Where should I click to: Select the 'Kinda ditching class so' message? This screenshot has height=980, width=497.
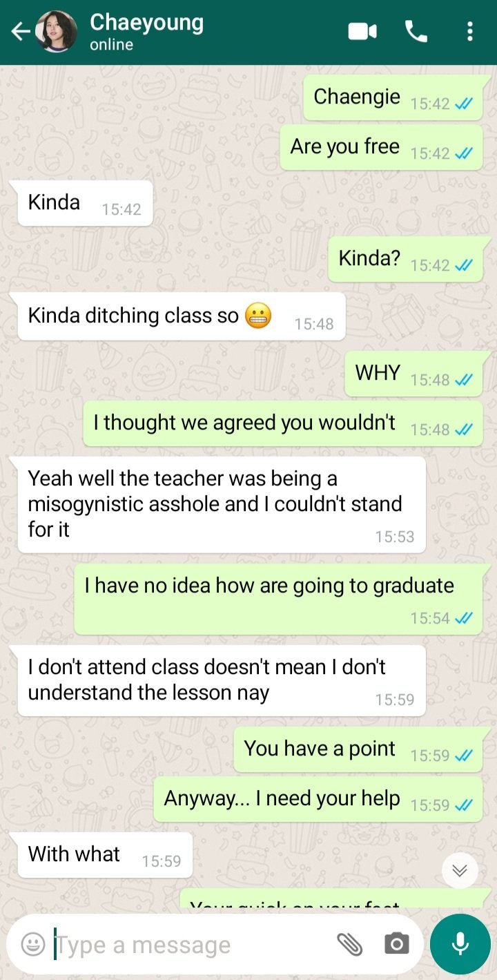(181, 316)
